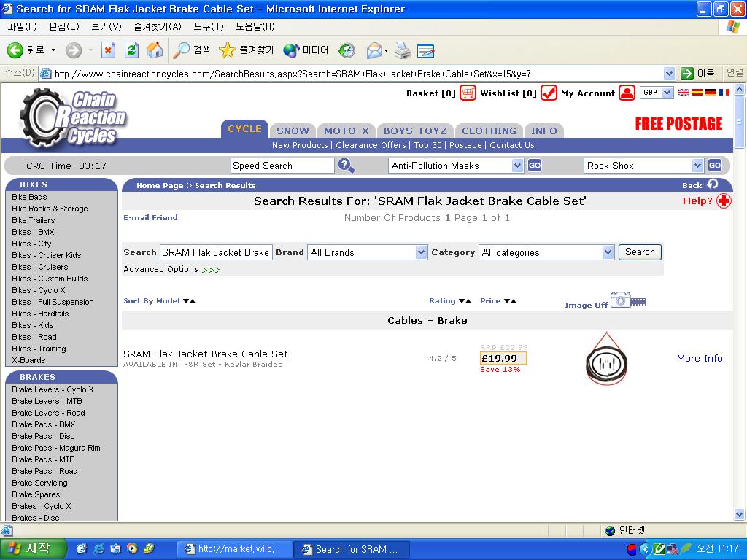The image size is (747, 560).
Task: Click the page vertical scrollbar down arrow
Action: [739, 514]
